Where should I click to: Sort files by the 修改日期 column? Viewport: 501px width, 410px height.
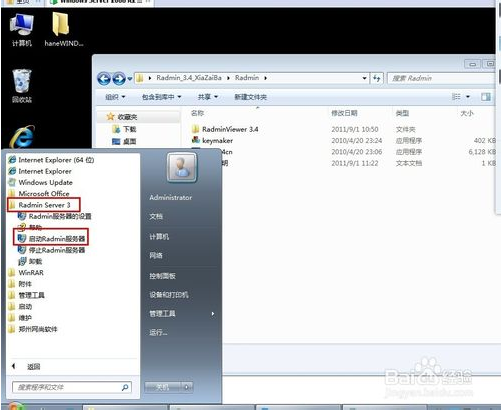[344, 113]
